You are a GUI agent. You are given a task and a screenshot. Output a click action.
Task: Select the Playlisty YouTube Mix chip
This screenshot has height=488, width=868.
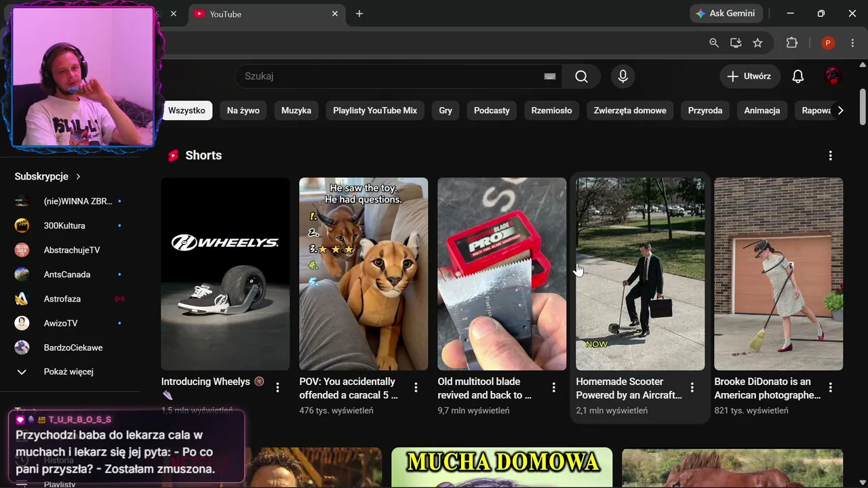[x=375, y=110]
